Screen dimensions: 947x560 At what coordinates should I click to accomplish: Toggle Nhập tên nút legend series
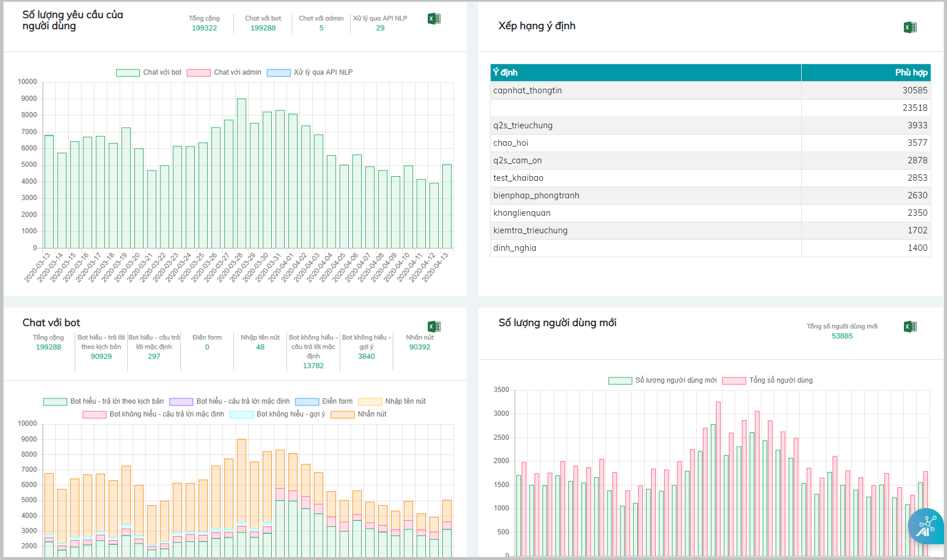392,401
